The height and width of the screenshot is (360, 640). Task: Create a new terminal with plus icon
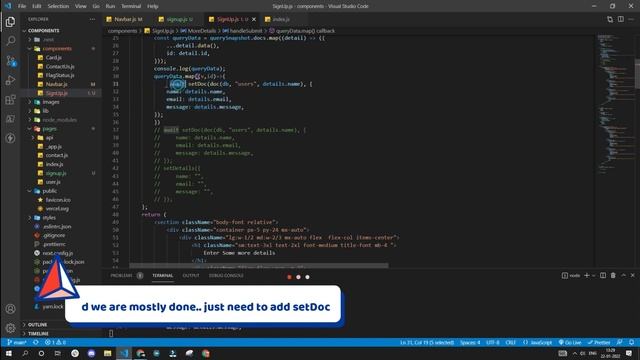coord(587,276)
